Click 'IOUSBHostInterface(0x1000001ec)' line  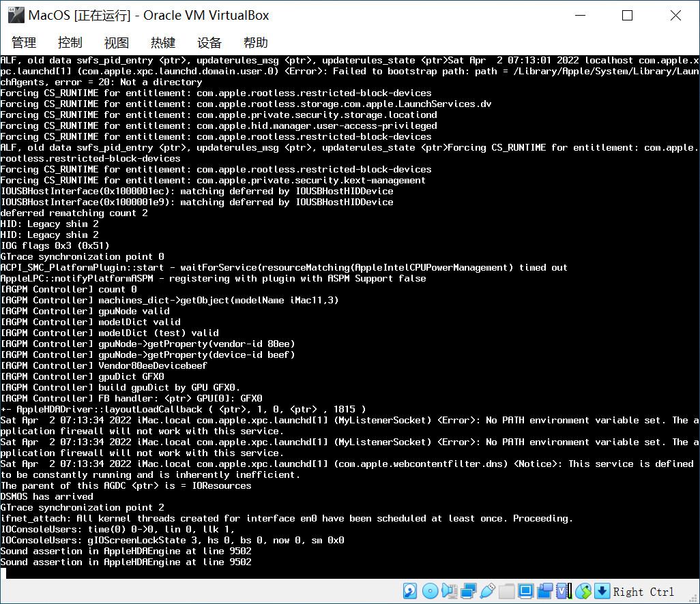197,191
